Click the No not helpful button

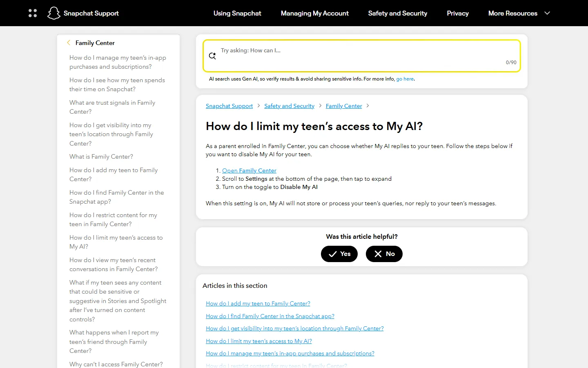(x=384, y=254)
